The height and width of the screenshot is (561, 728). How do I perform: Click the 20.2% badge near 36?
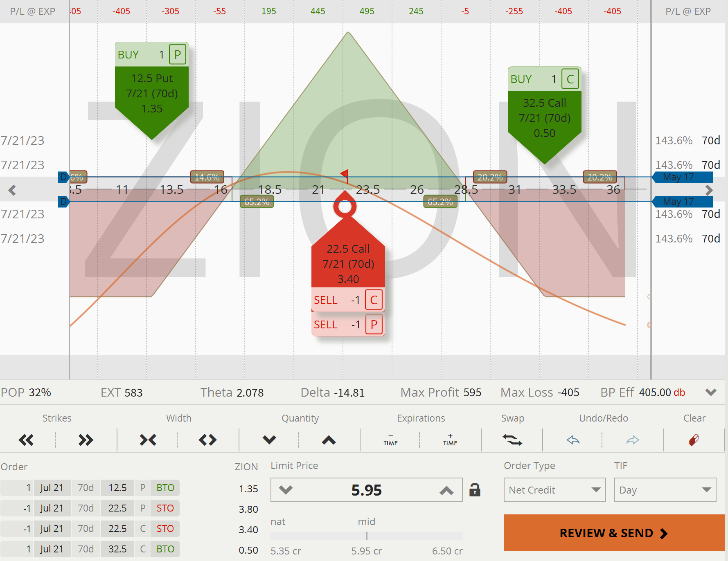point(600,177)
